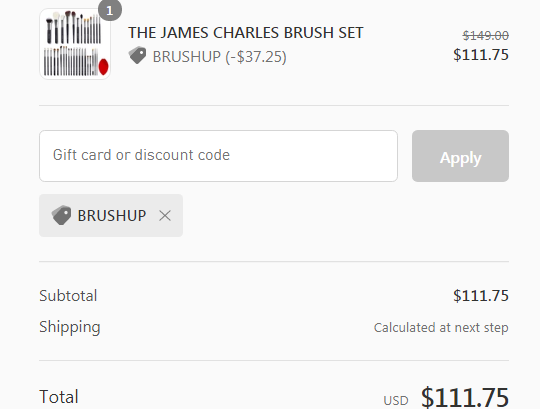Click the tag icon inside the BRUSHUP chip
This screenshot has height=409, width=540.
tap(61, 215)
